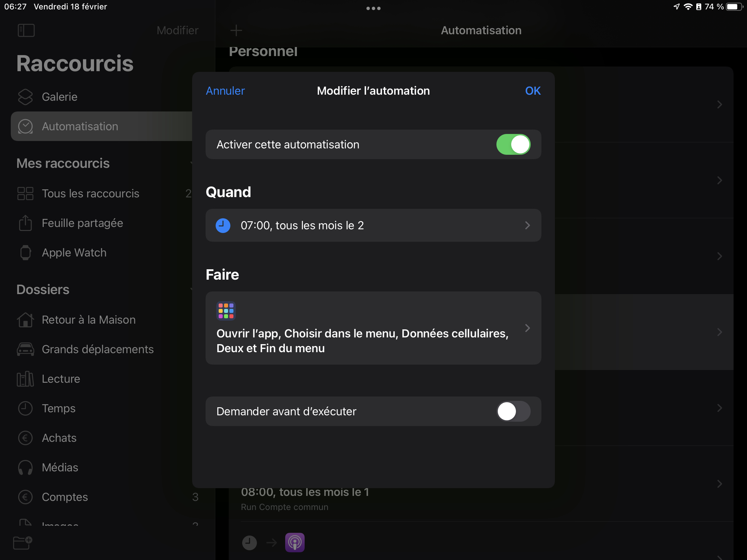Disable the Activer cette automatisation switch
The width and height of the screenshot is (747, 560).
513,144
